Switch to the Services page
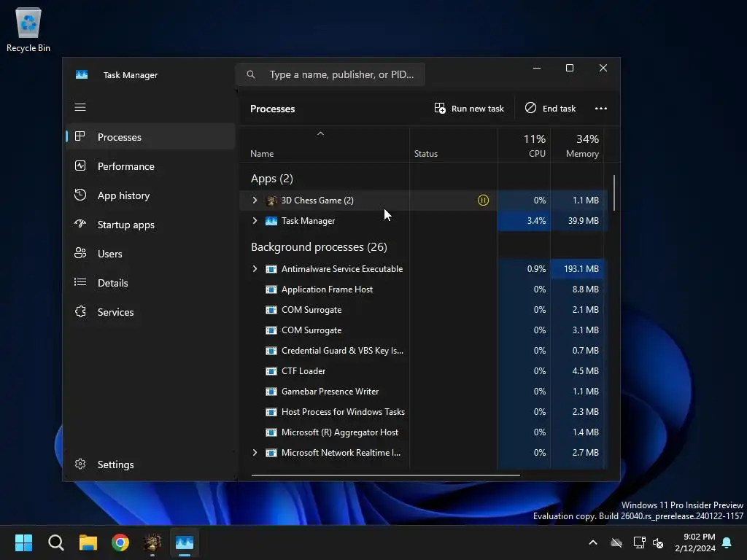 point(150,311)
